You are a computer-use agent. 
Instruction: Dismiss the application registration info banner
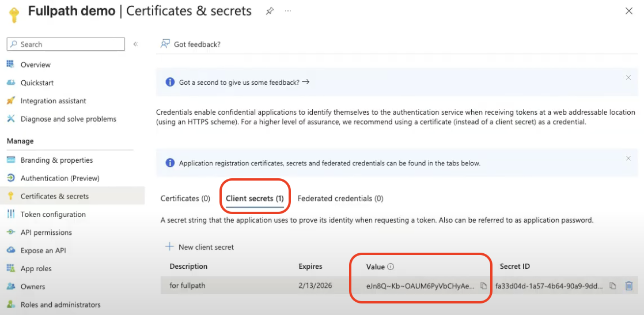(628, 158)
